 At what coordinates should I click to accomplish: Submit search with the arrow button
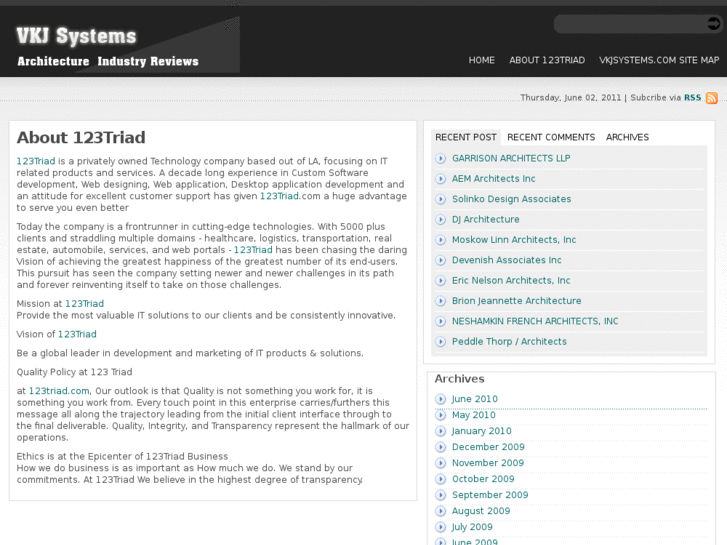tap(713, 24)
